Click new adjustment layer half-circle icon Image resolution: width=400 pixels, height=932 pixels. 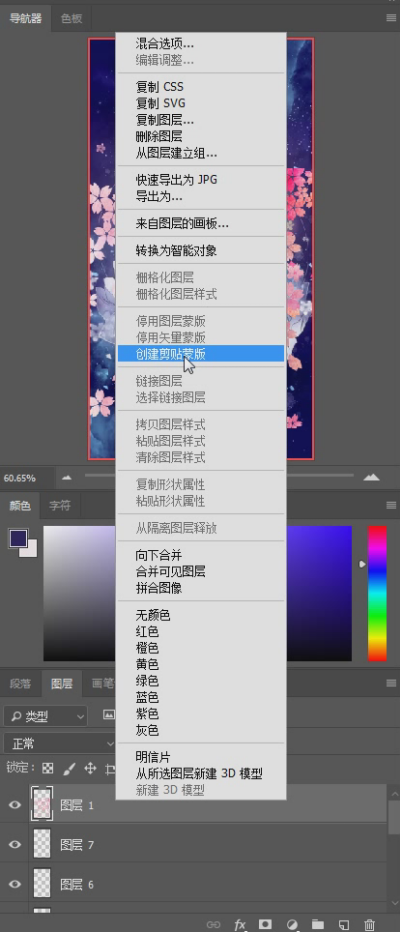point(291,924)
